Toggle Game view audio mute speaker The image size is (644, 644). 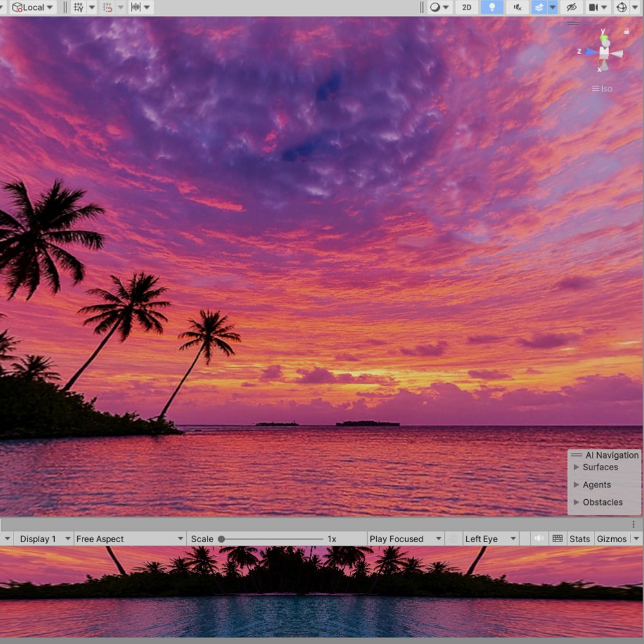(x=539, y=538)
